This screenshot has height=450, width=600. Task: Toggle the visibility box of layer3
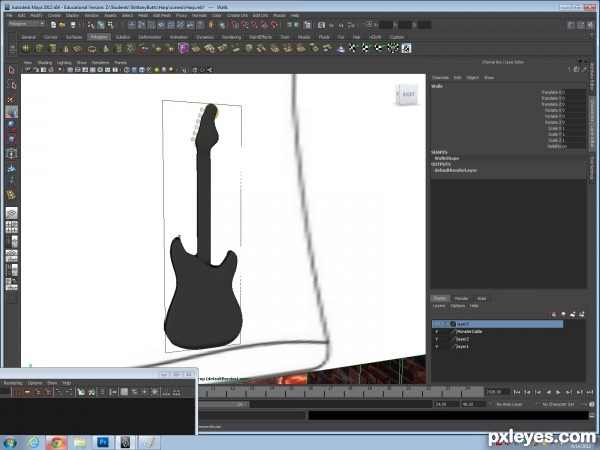pos(437,324)
